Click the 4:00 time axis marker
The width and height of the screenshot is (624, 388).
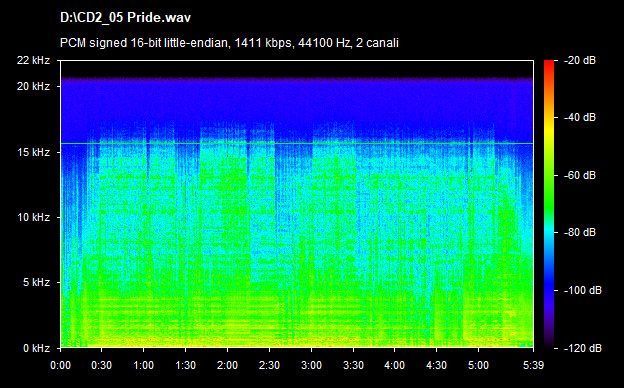[x=394, y=365]
